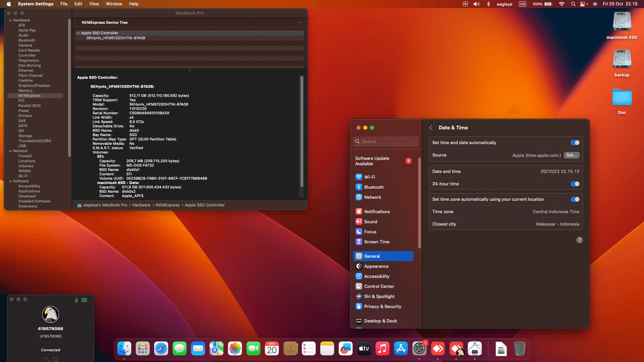Viewport: 644px width, 362px height.
Task: Select Notifications in settings sidebar
Action: (377, 212)
